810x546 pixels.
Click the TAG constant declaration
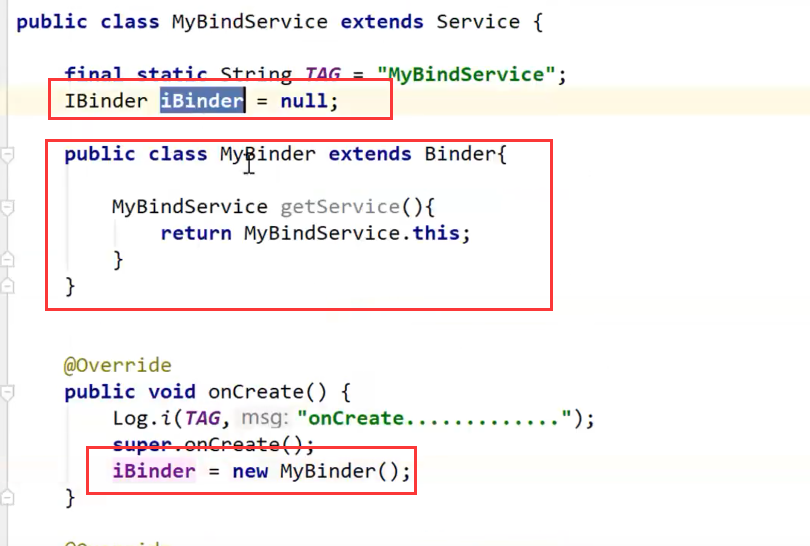coord(323,74)
